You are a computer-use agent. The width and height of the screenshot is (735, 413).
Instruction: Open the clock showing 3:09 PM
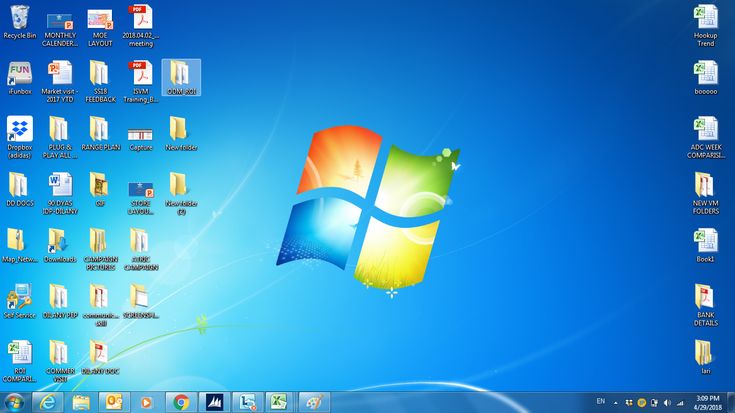coord(708,403)
